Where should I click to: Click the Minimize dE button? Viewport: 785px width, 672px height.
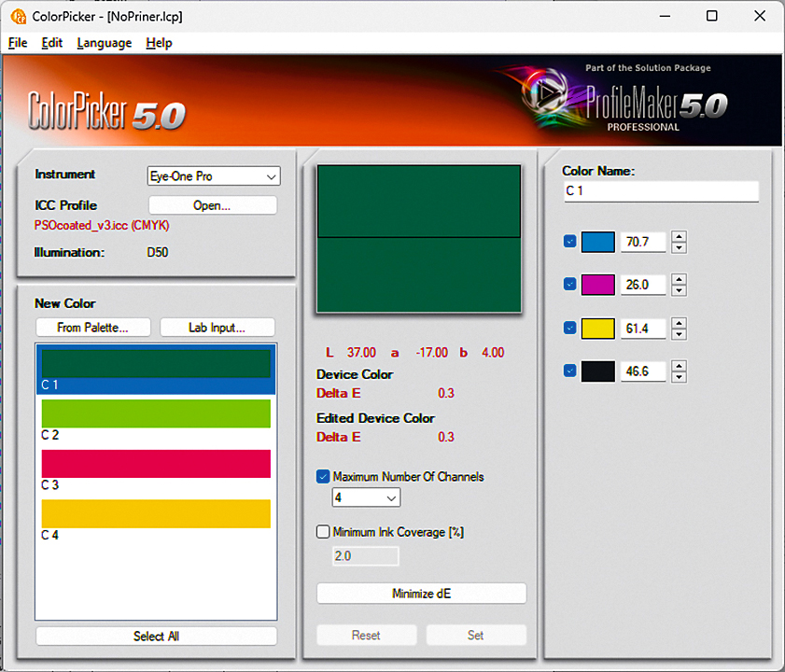(x=422, y=594)
